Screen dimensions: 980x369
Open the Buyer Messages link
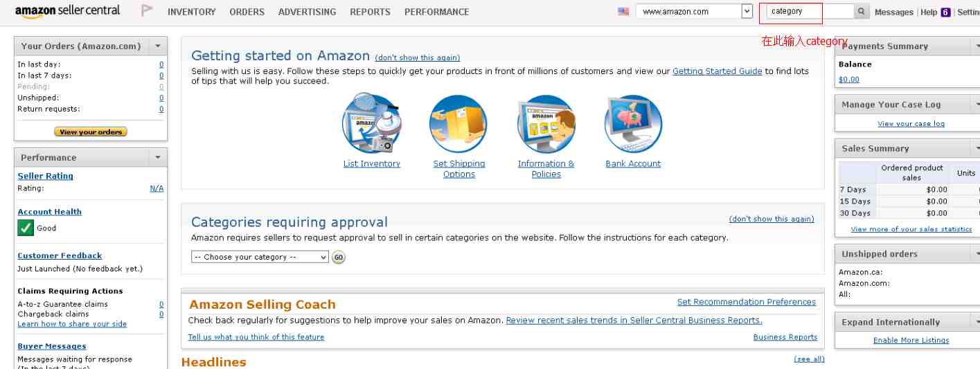tap(52, 346)
